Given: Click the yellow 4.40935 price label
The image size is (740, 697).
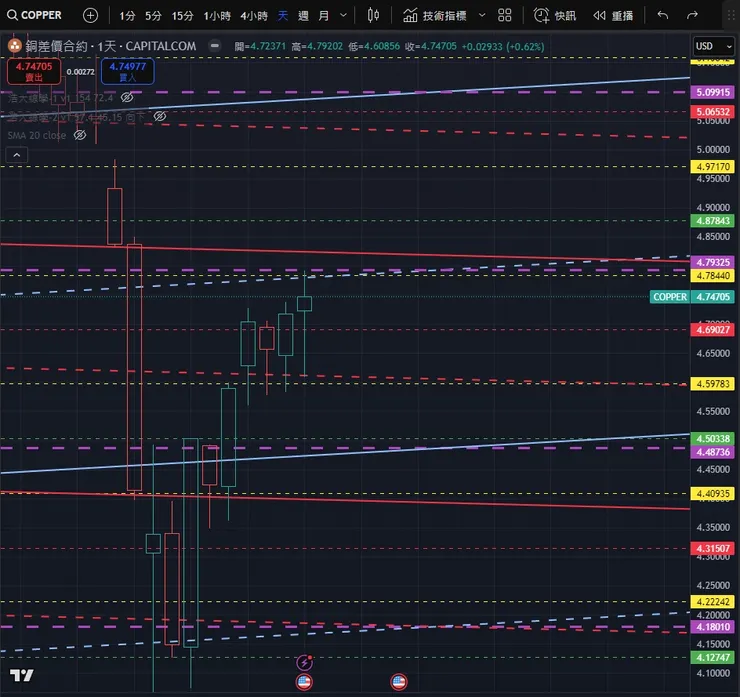Looking at the screenshot, I should click(713, 494).
